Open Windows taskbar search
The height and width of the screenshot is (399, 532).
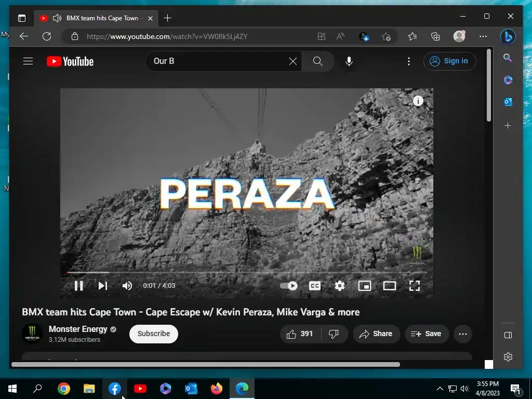(x=37, y=389)
